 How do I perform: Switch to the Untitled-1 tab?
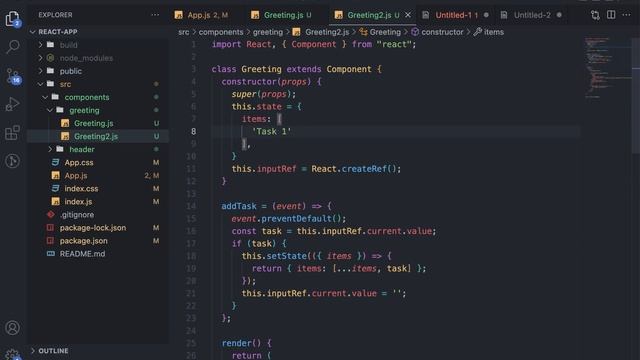tap(456, 15)
